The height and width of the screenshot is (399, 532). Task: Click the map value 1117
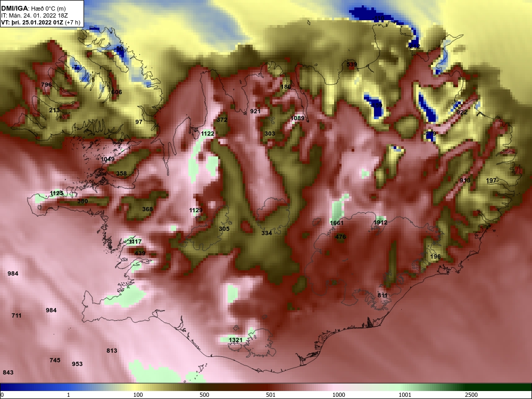pos(135,242)
